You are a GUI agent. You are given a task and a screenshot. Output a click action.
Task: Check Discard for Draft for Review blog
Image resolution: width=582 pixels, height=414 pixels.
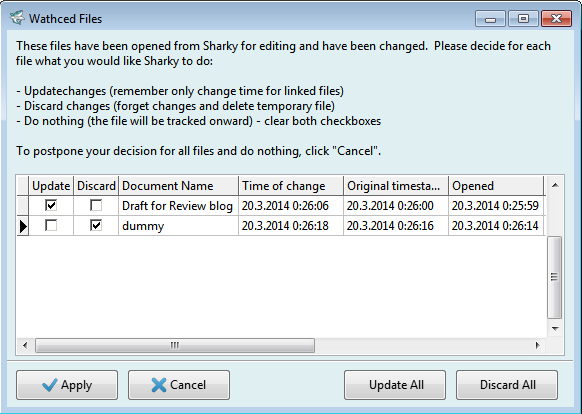click(x=96, y=205)
